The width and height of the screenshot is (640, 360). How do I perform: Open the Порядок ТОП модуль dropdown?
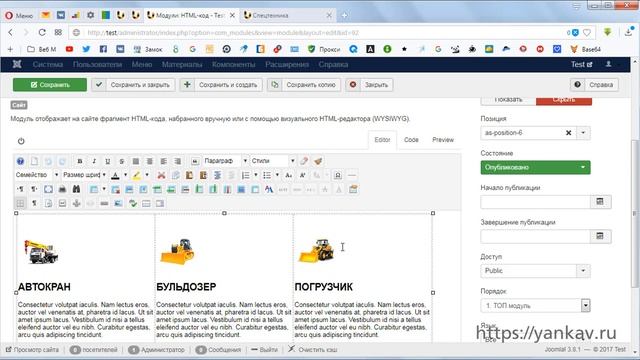(535, 305)
